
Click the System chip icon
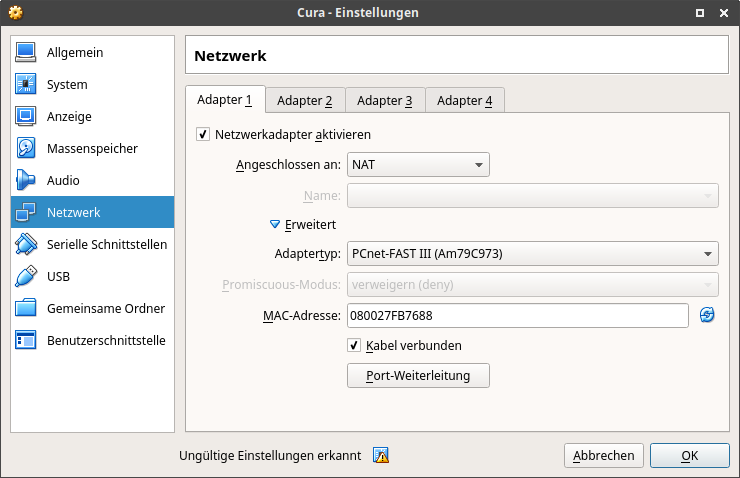click(x=25, y=84)
